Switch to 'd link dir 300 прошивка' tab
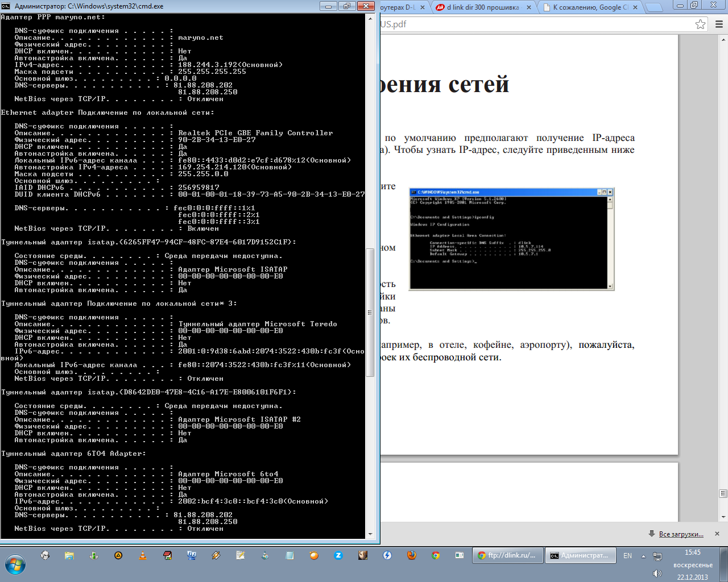 point(482,7)
